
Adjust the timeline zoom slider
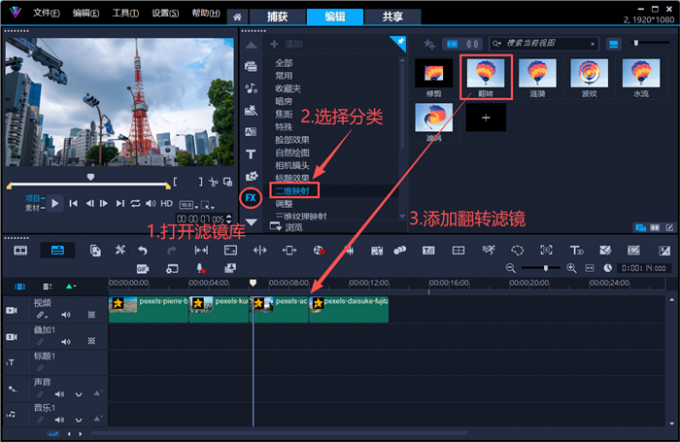[x=546, y=268]
